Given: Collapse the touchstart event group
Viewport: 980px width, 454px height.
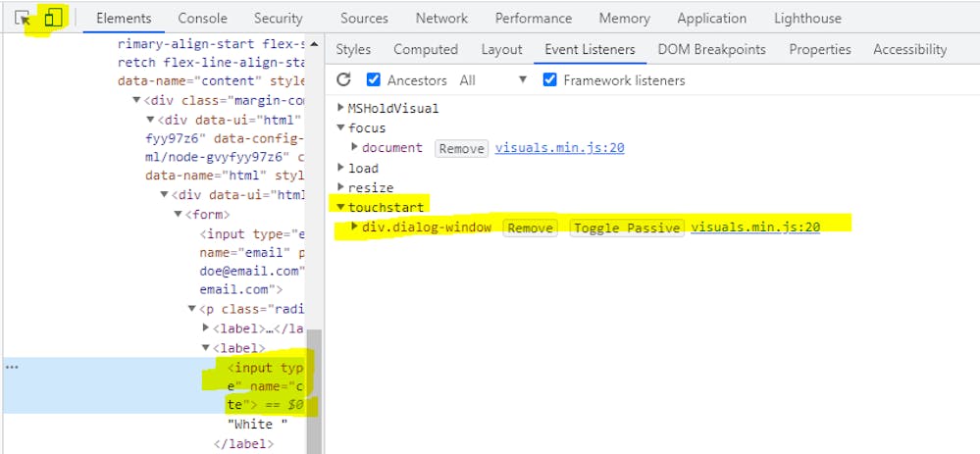Looking at the screenshot, I should [341, 207].
